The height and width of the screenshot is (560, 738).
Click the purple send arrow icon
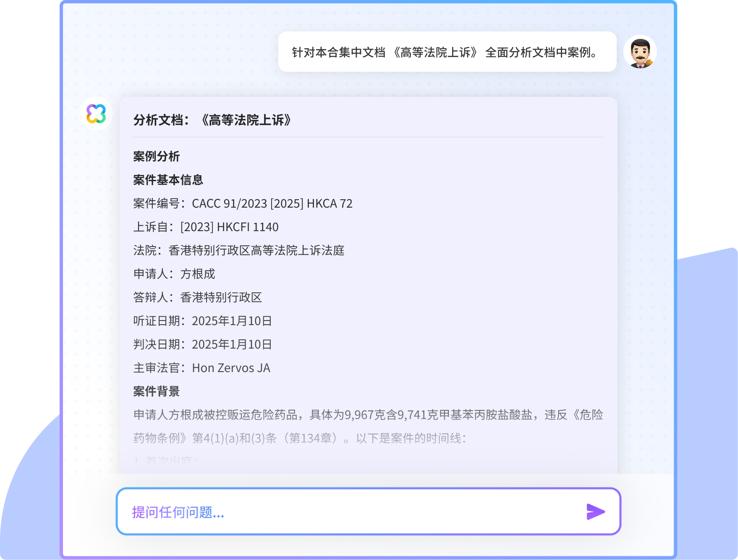[x=595, y=511]
